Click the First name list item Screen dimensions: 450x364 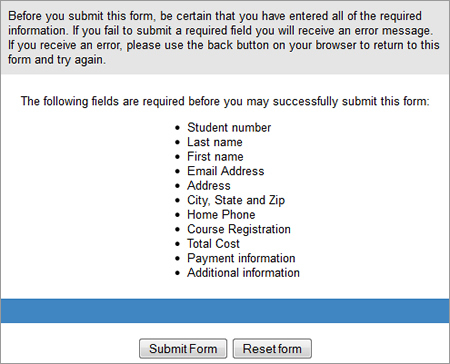(215, 157)
